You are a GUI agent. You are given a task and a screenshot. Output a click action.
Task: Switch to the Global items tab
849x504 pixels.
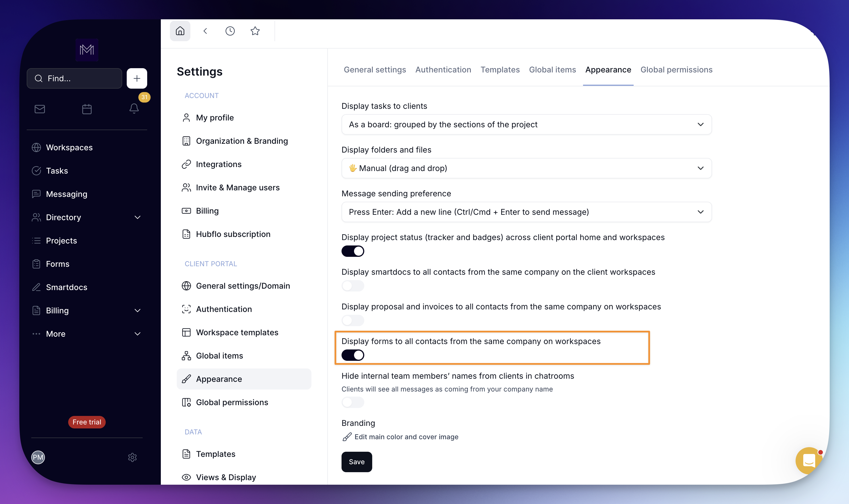[553, 70]
